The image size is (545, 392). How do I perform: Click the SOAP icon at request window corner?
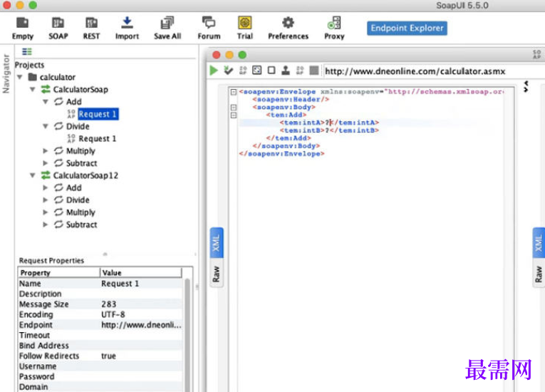[x=536, y=54]
